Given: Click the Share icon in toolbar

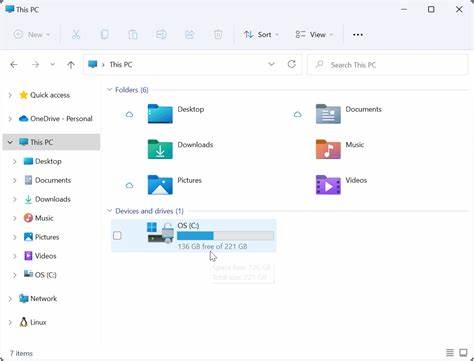Looking at the screenshot, I should [x=189, y=34].
